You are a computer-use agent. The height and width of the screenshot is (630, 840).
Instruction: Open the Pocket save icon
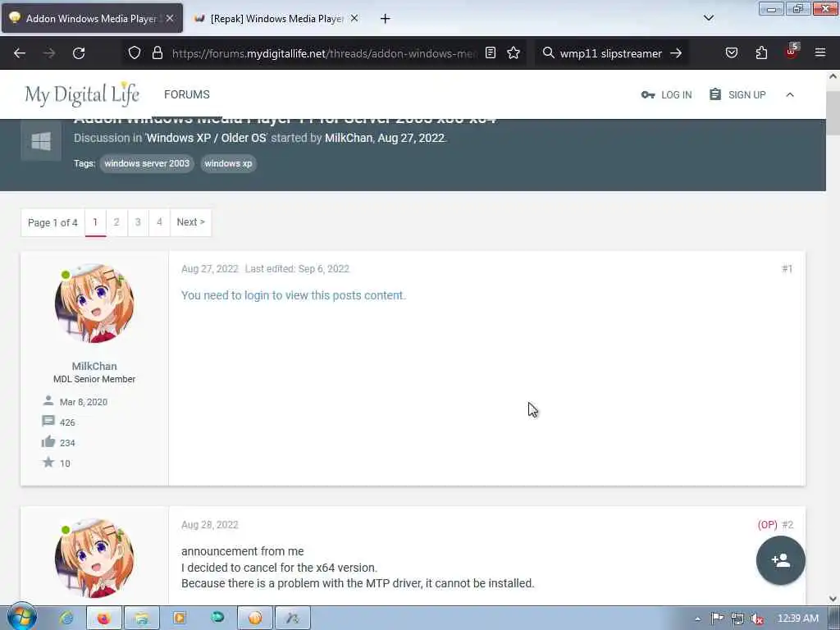pyautogui.click(x=731, y=52)
